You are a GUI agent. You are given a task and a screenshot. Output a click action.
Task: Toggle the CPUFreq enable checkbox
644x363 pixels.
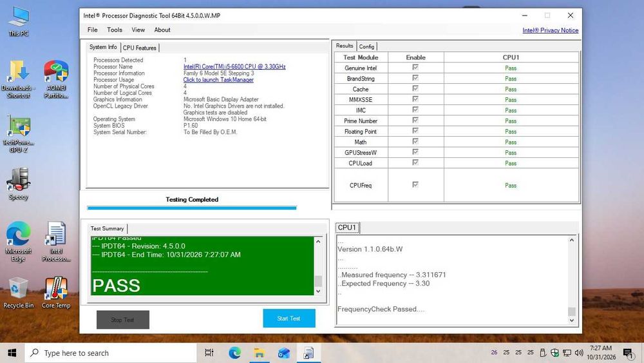pos(415,184)
